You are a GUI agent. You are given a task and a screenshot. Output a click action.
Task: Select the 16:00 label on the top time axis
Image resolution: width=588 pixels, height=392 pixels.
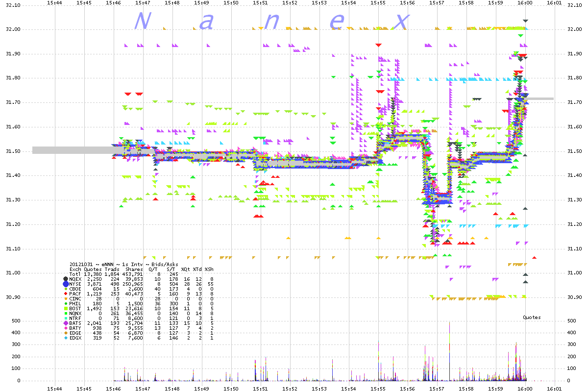[x=525, y=3]
